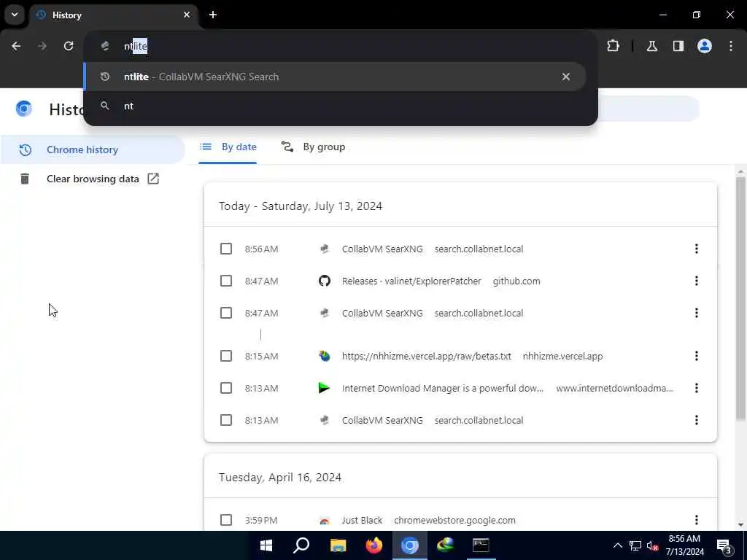Check the Internet Download Manager entry
This screenshot has width=747, height=560.
pos(226,388)
